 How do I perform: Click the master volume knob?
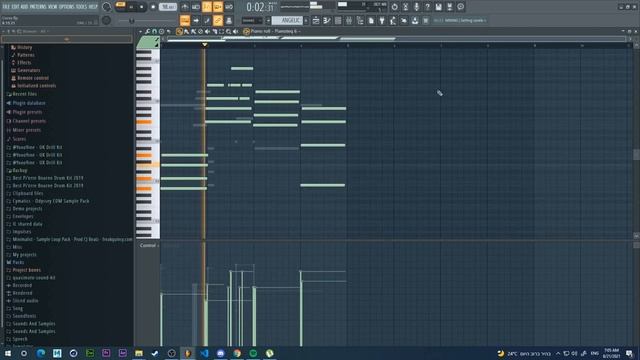pos(106,7)
